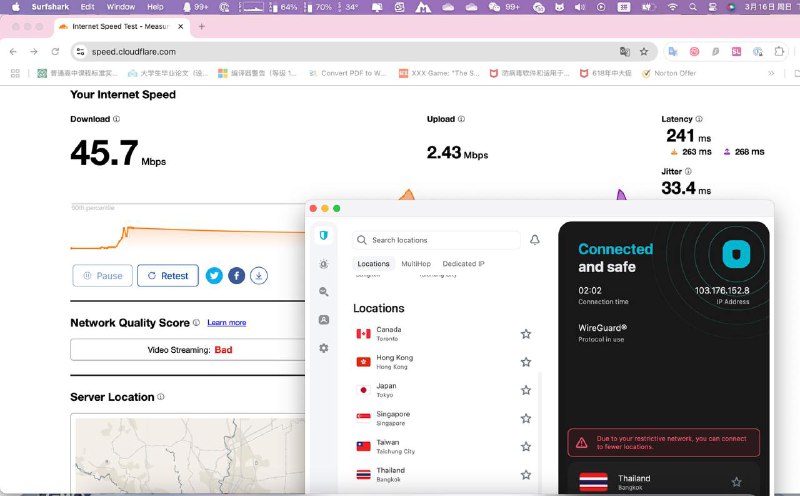Click Jitter info icon

click(688, 171)
